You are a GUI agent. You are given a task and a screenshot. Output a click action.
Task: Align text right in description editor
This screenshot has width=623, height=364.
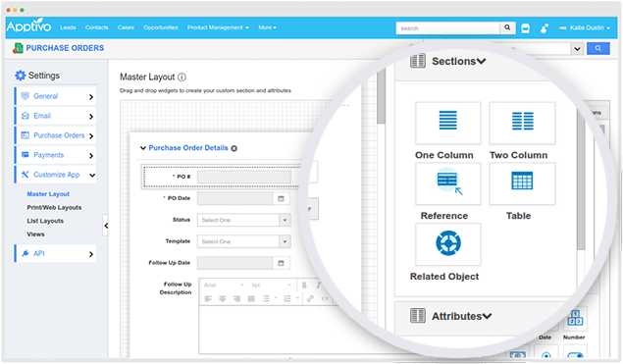point(236,299)
